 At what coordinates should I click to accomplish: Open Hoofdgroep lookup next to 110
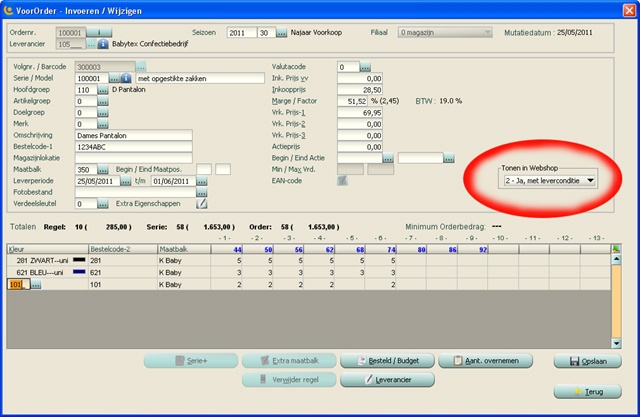coord(103,90)
